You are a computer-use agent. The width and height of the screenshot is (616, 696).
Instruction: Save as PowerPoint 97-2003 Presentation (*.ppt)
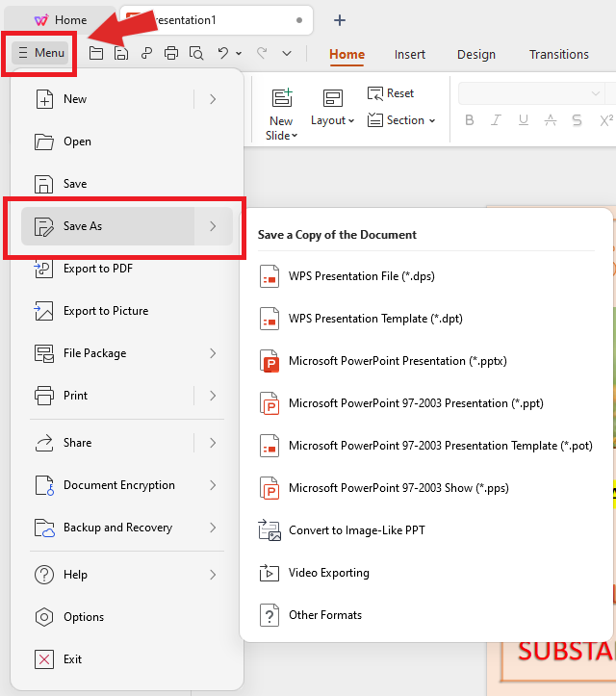(x=426, y=403)
